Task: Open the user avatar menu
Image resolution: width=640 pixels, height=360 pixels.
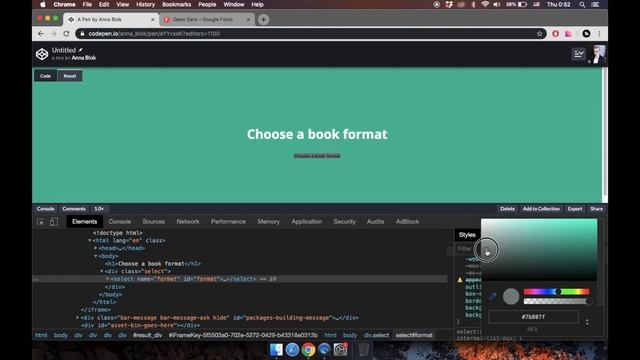Action: (x=599, y=54)
